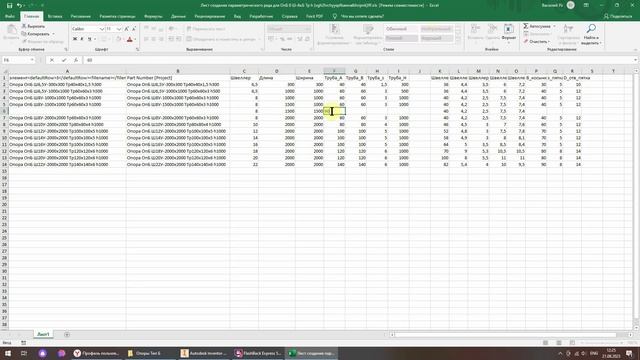Screen dimensions: 640x360
Task: Switch to the Данные ribbon tab
Action: 178,16
